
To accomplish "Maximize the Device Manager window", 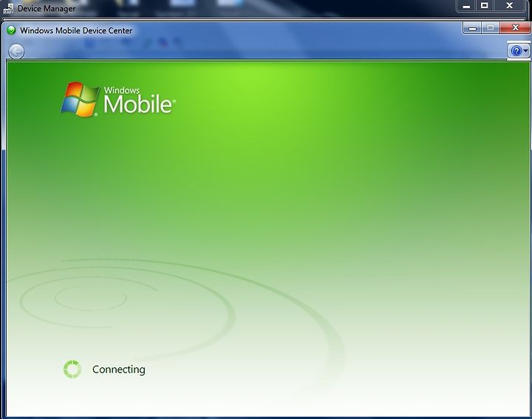I will point(485,6).
